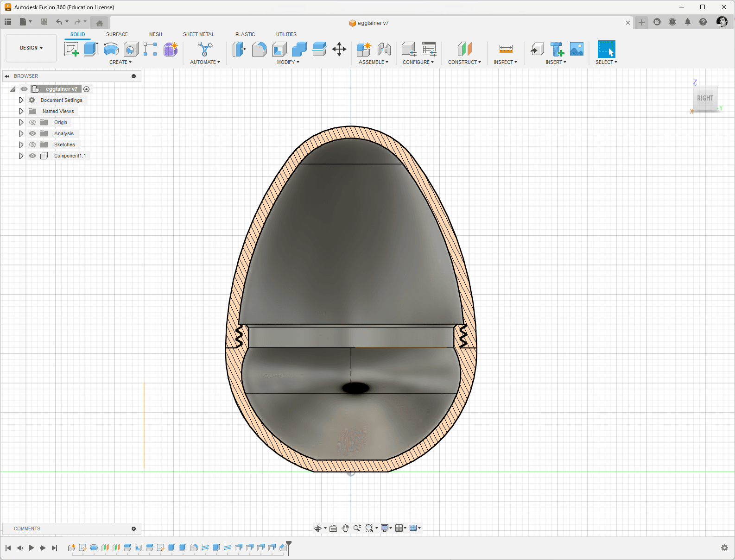Switch to the UTILITIES tab

pos(286,34)
